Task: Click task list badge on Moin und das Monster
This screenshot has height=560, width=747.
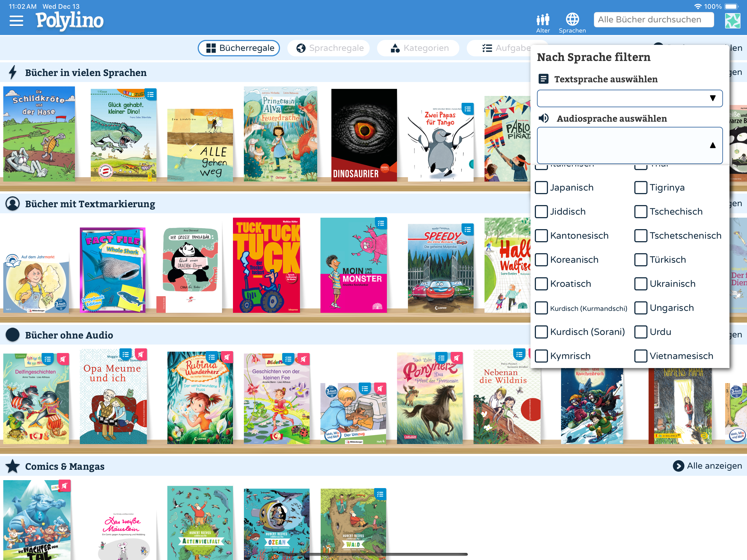Action: [x=381, y=223]
